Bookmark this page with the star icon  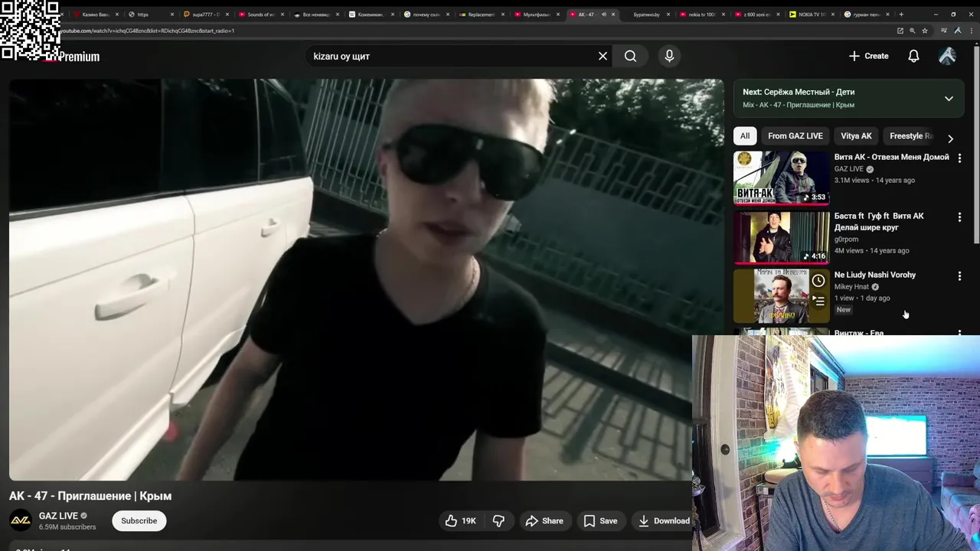925,31
